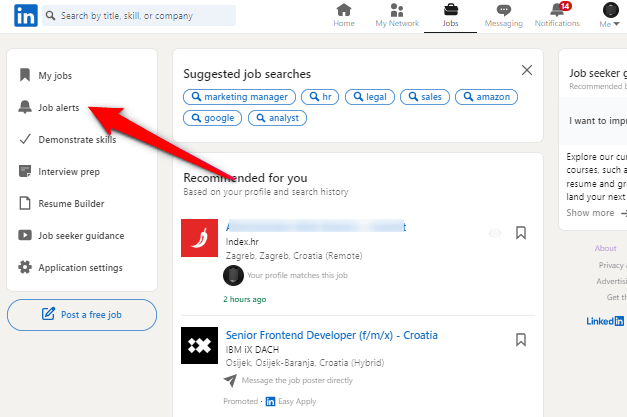Open the blurred Index.hr job title link
This screenshot has width=627, height=417.
pos(316,227)
